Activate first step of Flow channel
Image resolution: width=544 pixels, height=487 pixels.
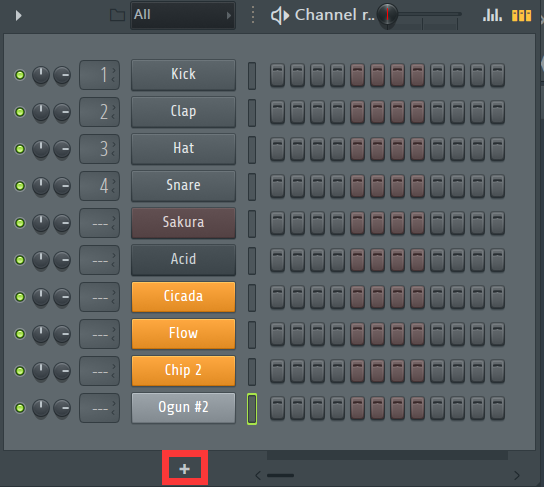point(278,334)
